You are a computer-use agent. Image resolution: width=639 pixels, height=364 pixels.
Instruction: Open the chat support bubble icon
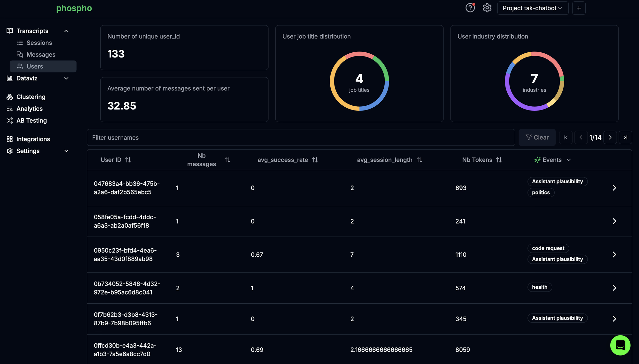tap(620, 345)
